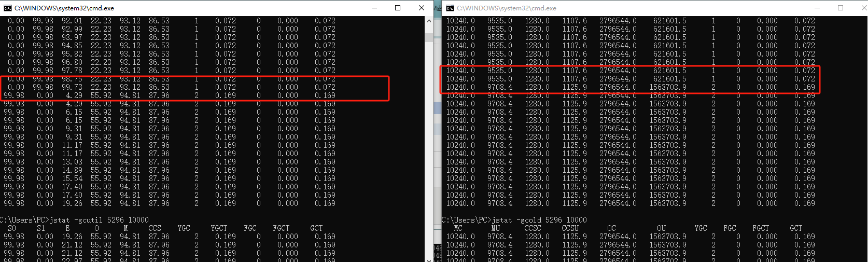Click the value 99.73 in left window
Image resolution: width=868 pixels, height=262 pixels.
(72, 87)
